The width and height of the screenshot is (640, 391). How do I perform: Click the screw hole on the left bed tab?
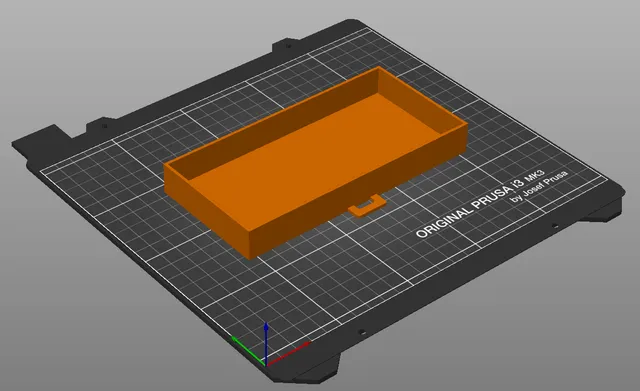[104, 126]
